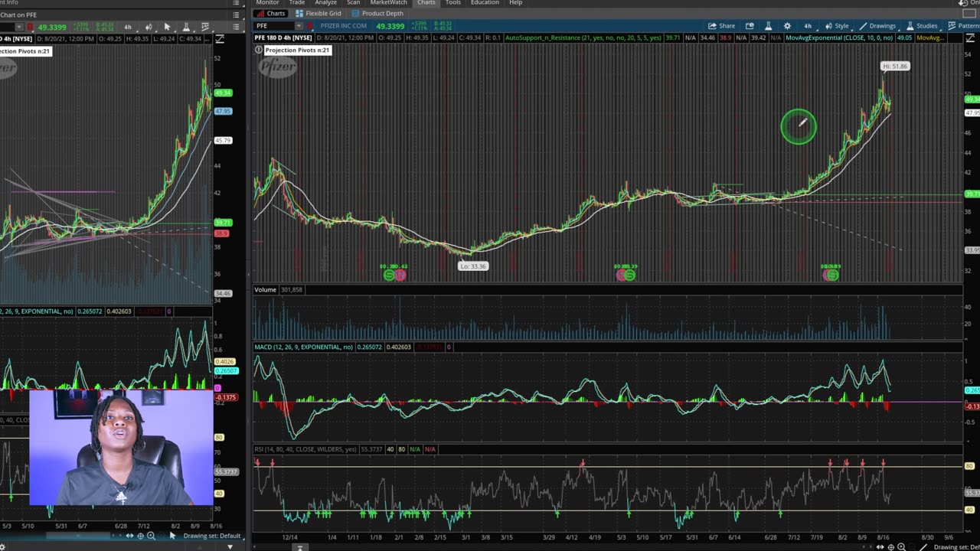Click the left sidebar red clipboard link icon

[x=30, y=27]
